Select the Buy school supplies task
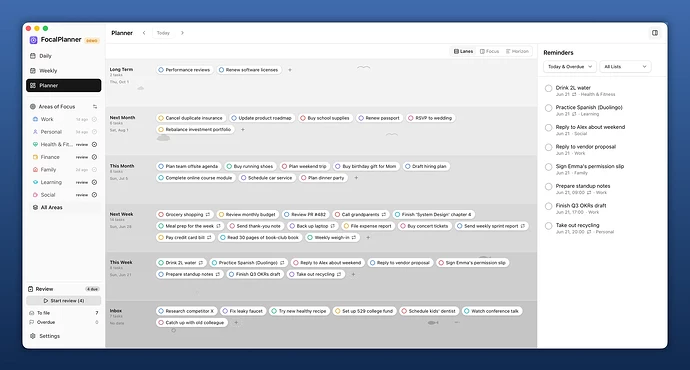This screenshot has width=690, height=370. pos(325,118)
